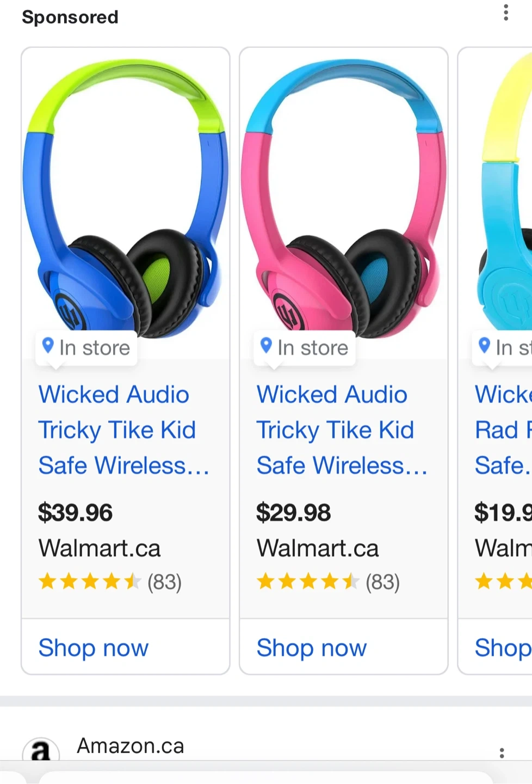Tap the location pin on pink headphones

[266, 346]
